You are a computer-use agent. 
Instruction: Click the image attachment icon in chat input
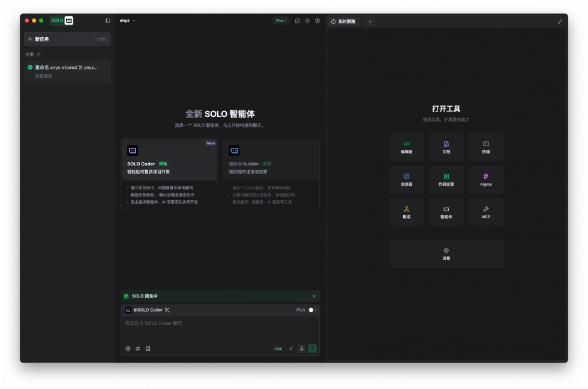148,348
